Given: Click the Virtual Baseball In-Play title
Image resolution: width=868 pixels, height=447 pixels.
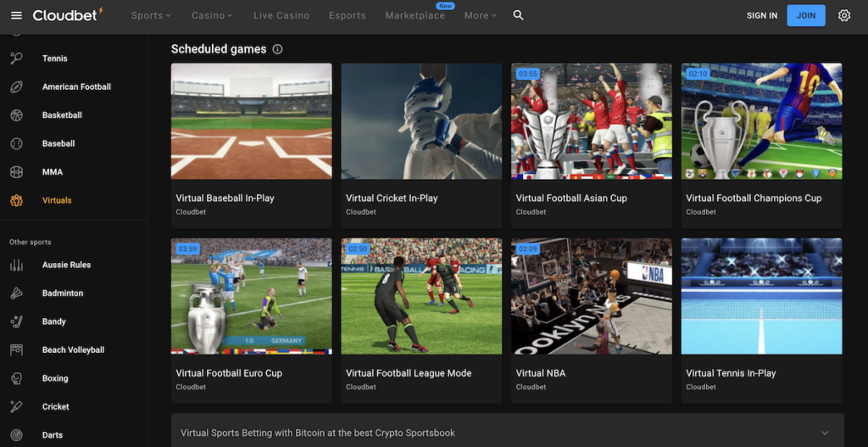Looking at the screenshot, I should [225, 198].
